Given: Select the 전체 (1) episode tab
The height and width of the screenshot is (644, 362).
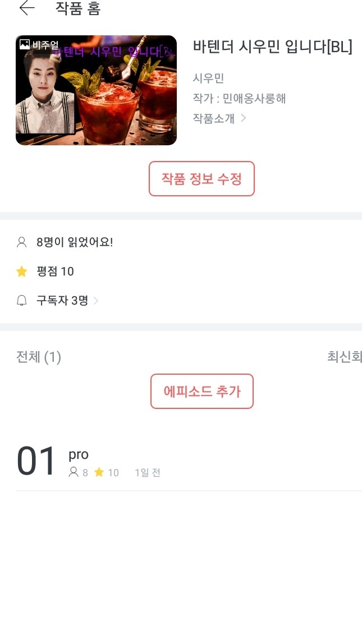Looking at the screenshot, I should pyautogui.click(x=39, y=357).
